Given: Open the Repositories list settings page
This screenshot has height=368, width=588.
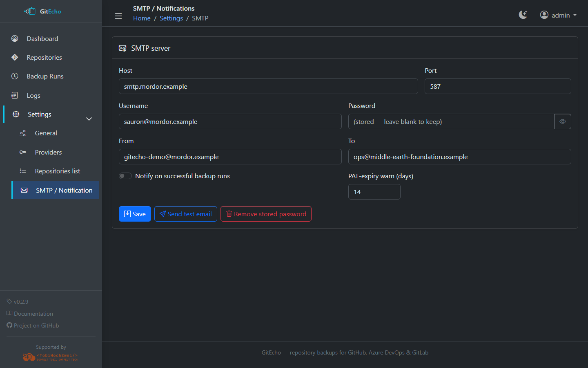Looking at the screenshot, I should [57, 171].
